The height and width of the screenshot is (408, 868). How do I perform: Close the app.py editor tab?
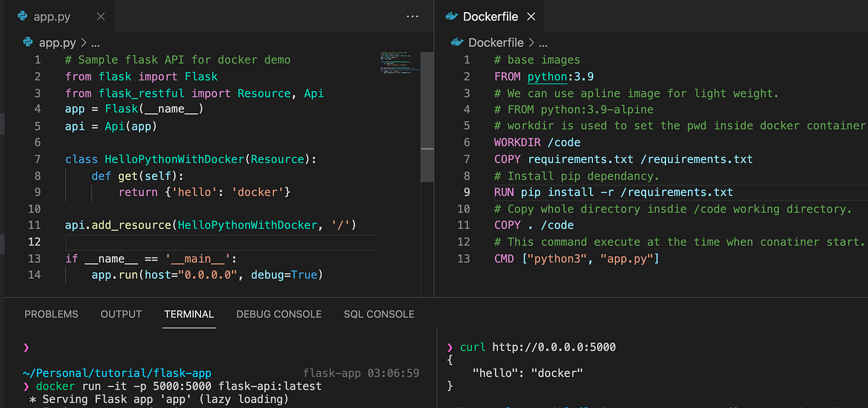(x=100, y=17)
